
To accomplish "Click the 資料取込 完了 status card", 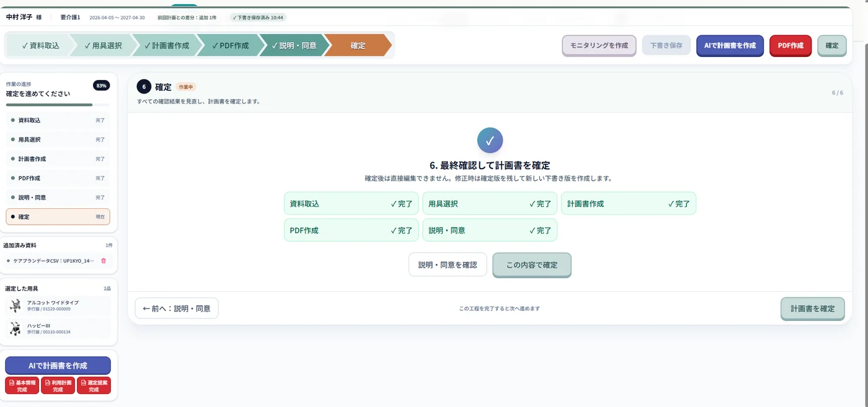I will tap(351, 203).
